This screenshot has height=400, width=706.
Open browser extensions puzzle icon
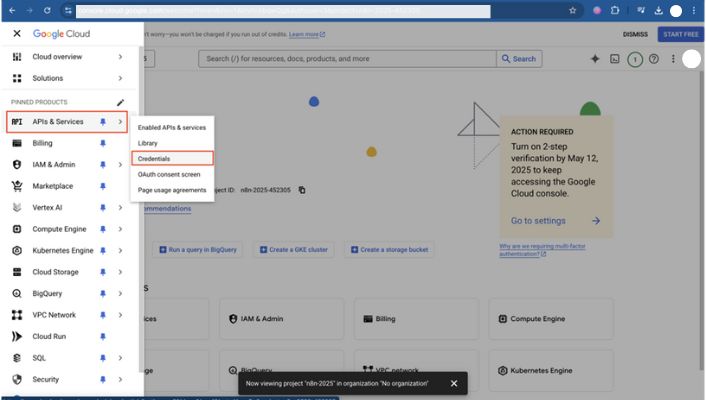tap(615, 10)
